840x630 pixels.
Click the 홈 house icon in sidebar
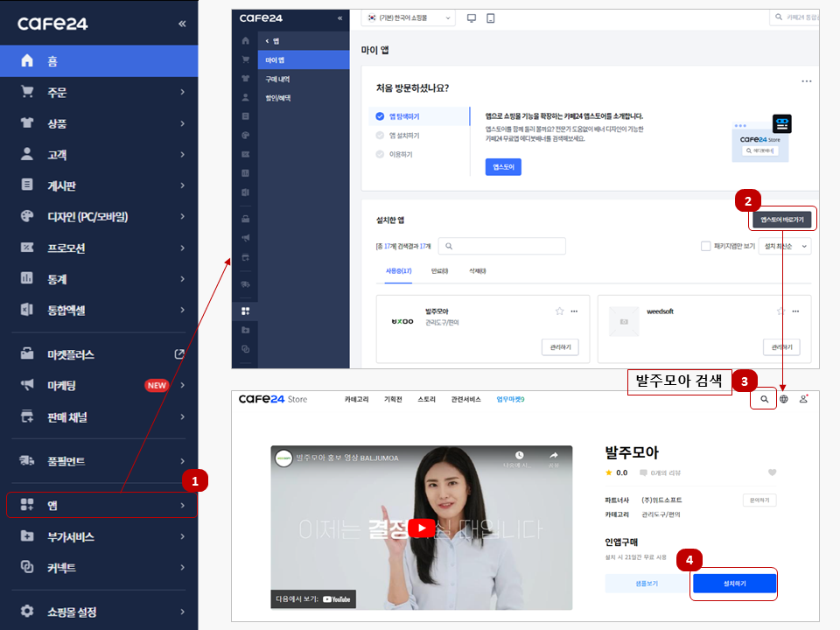(26, 61)
